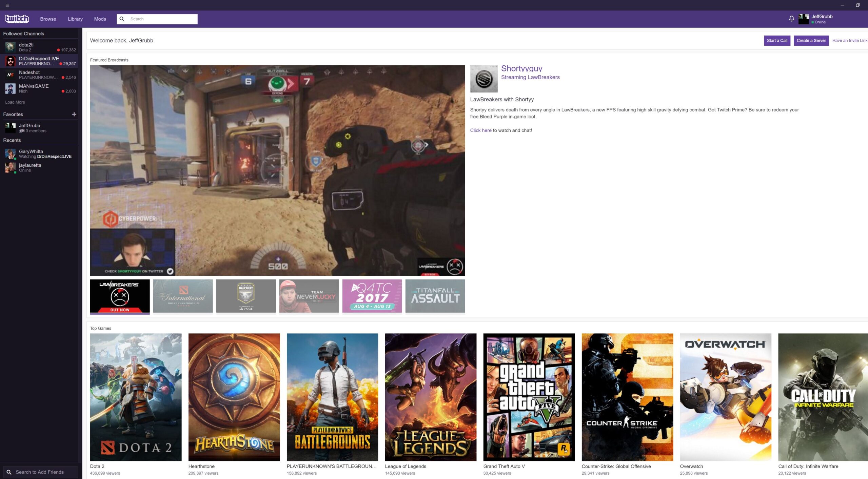Click the Start a Call button
This screenshot has width=868, height=479.
click(x=777, y=41)
